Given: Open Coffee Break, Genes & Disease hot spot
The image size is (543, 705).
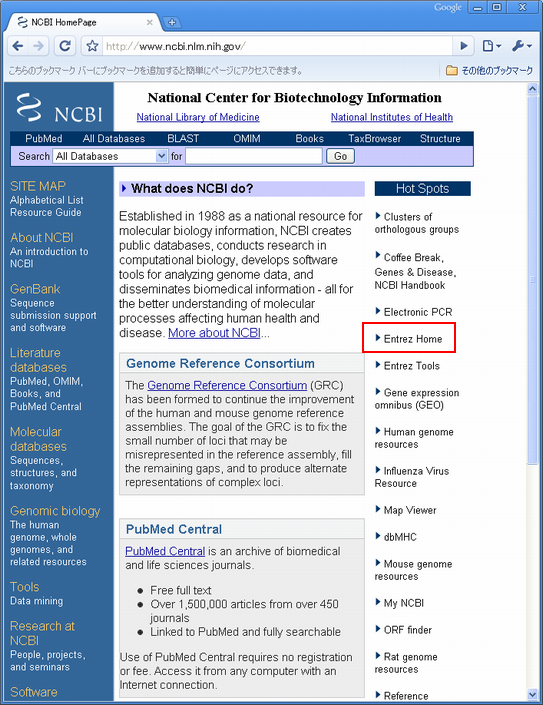Looking at the screenshot, I should pos(416,271).
